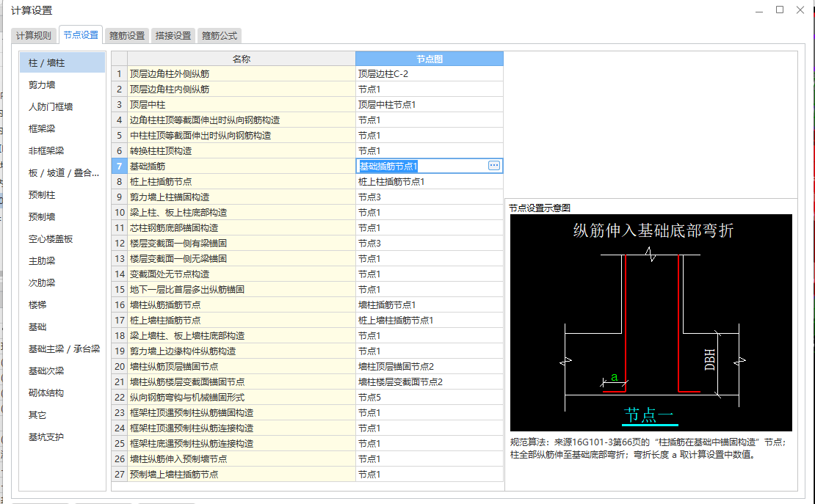Select row 边角柱柱顶等截面伸出时纵向钢筋构造

point(241,120)
